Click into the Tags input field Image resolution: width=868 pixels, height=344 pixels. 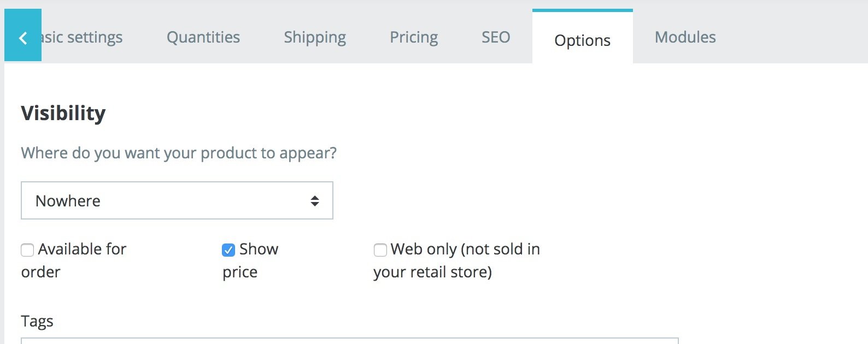tap(350, 341)
